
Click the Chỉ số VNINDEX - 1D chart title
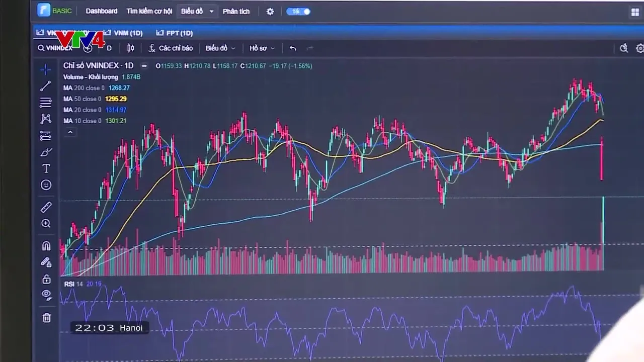pos(98,66)
